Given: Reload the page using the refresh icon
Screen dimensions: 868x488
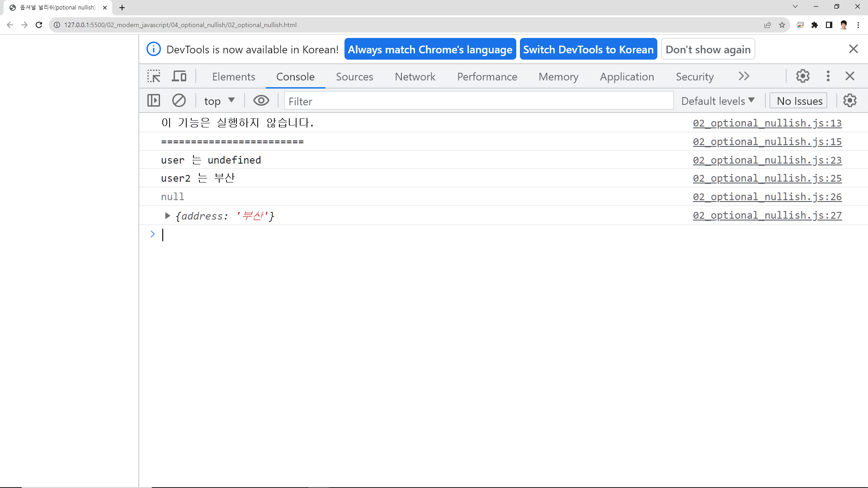Looking at the screenshot, I should tap(39, 25).
